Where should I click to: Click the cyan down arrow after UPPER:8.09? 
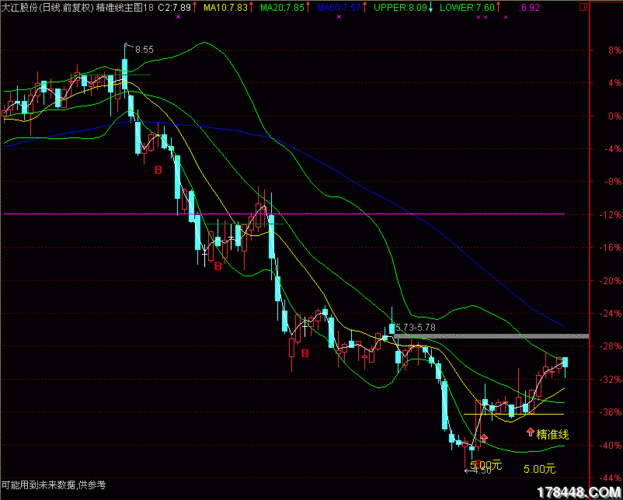click(431, 7)
